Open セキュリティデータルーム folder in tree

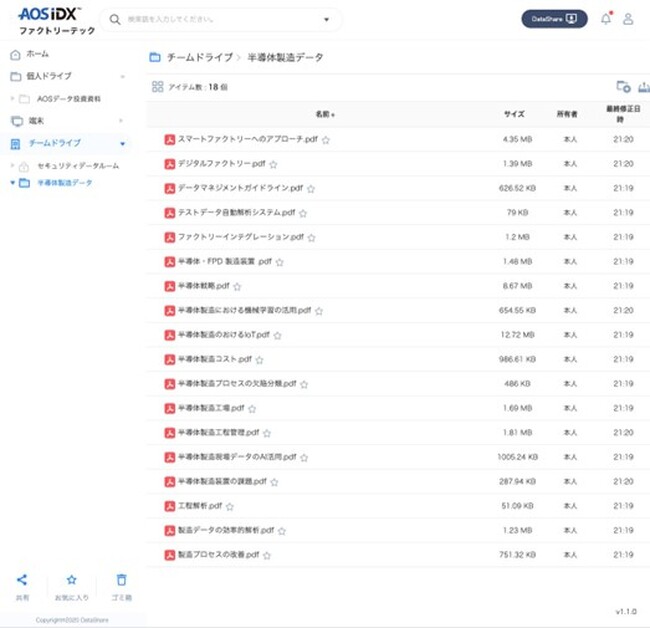77,165
